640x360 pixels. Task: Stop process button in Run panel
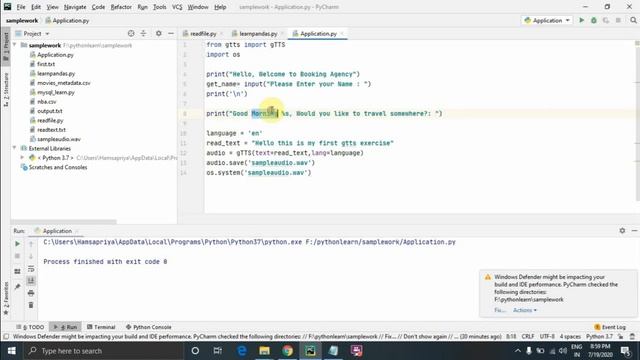click(x=17, y=256)
